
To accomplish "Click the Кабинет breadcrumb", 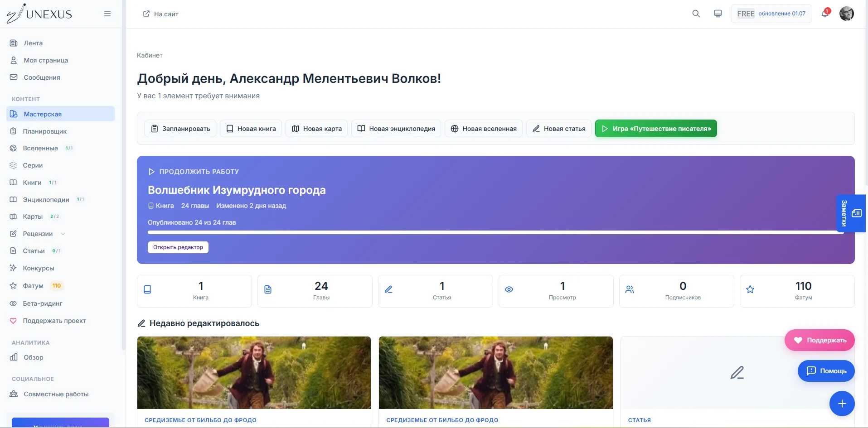I will point(150,55).
